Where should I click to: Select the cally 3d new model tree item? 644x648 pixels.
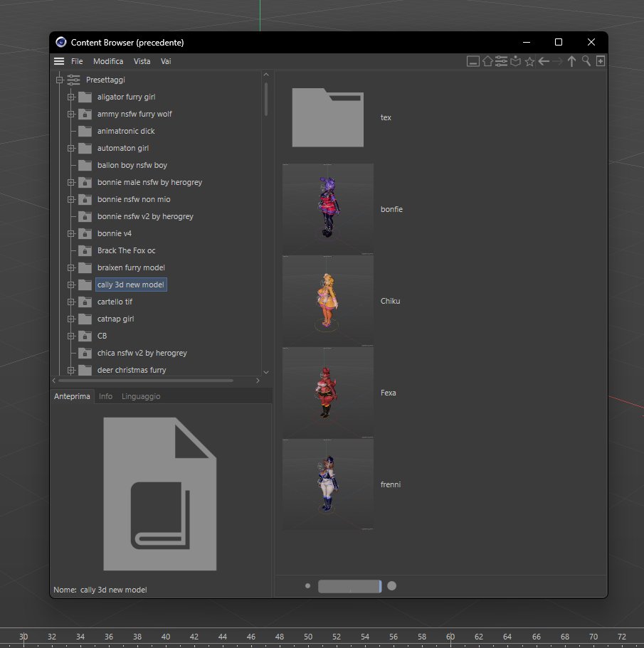point(131,285)
